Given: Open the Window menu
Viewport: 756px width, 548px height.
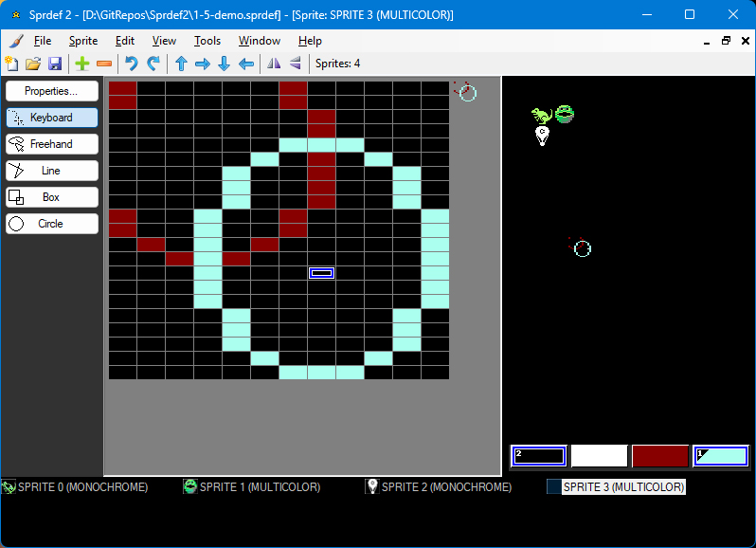Looking at the screenshot, I should point(260,41).
